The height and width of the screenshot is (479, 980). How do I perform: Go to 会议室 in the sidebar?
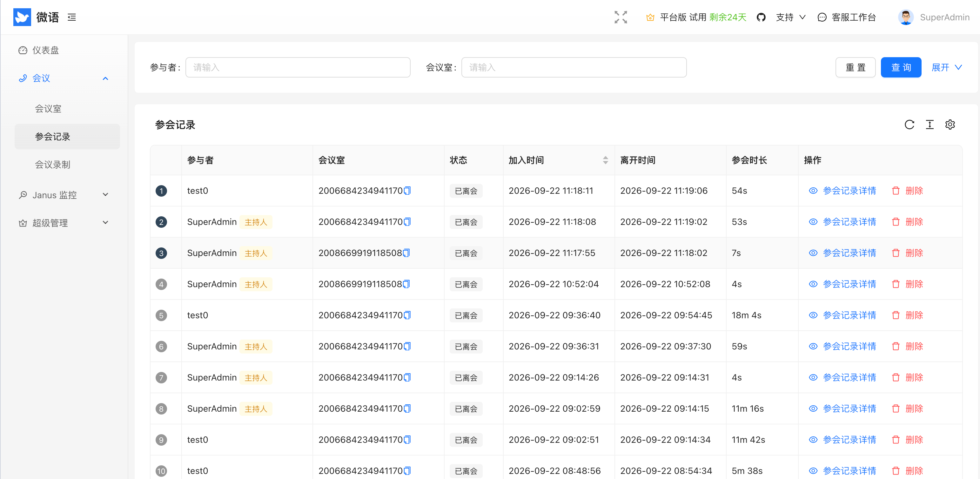[67, 109]
